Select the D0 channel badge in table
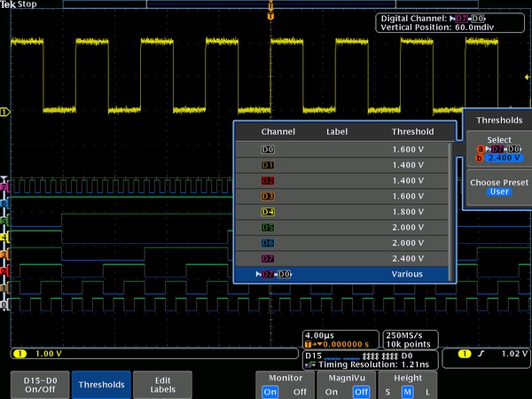The height and width of the screenshot is (399, 532). [267, 150]
